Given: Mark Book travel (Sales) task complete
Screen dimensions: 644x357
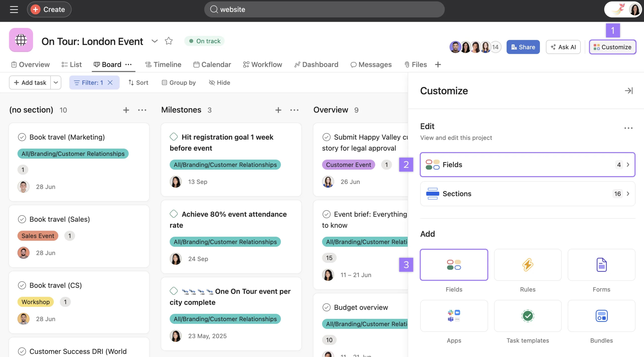Looking at the screenshot, I should [x=22, y=219].
